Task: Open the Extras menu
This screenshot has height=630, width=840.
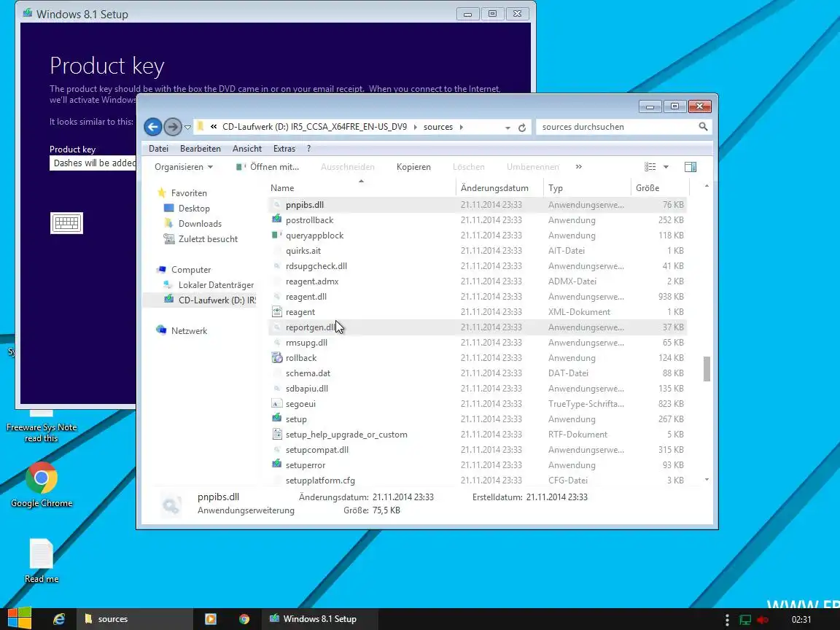Action: [x=284, y=149]
